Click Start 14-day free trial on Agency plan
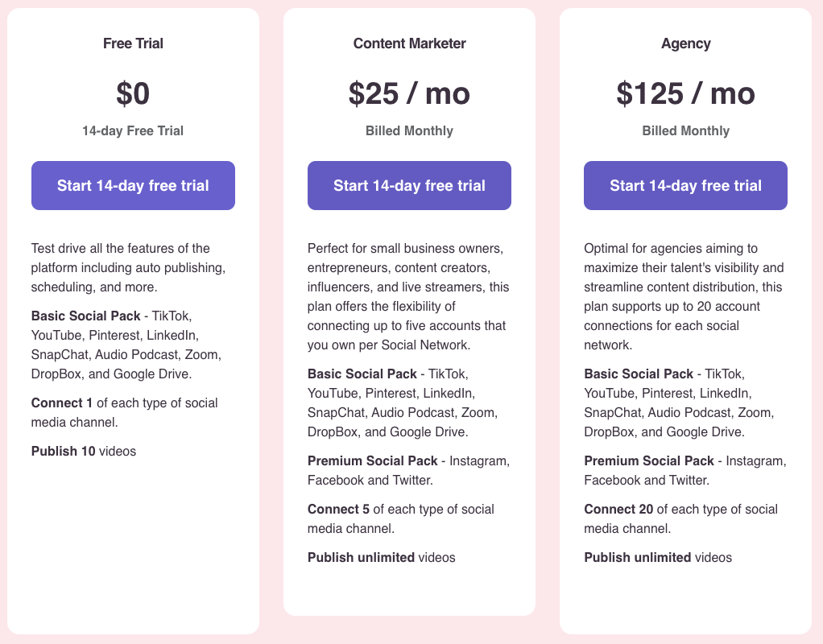Screen dimensions: 823x644 pyautogui.click(x=685, y=185)
